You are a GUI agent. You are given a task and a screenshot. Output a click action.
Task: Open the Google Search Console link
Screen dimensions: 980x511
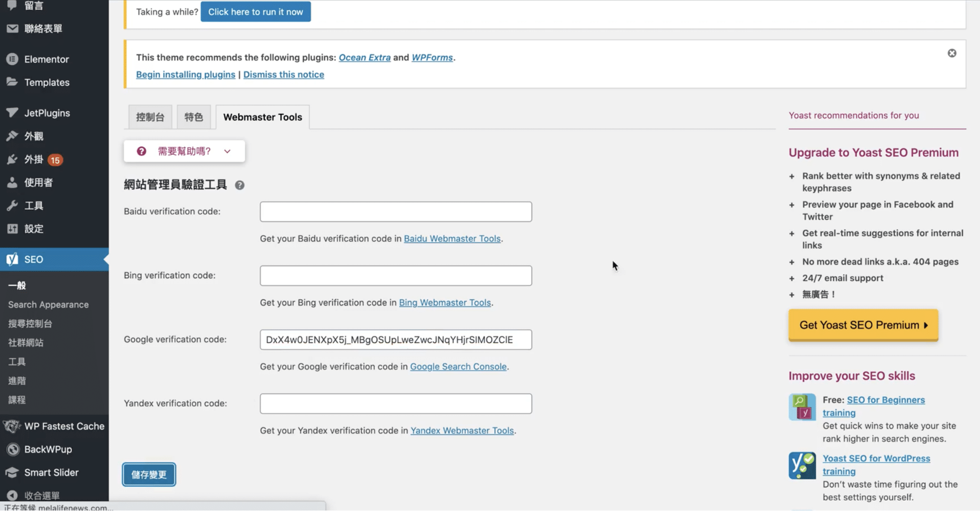458,366
